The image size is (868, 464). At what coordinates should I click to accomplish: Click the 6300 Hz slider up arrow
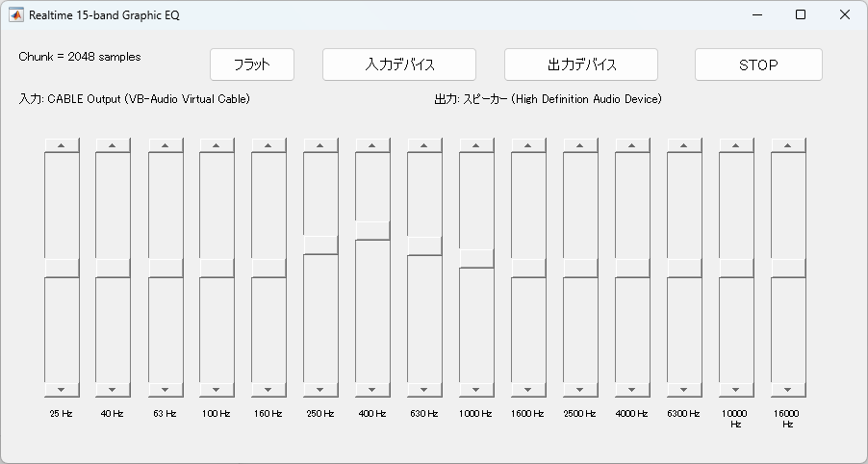pyautogui.click(x=684, y=145)
